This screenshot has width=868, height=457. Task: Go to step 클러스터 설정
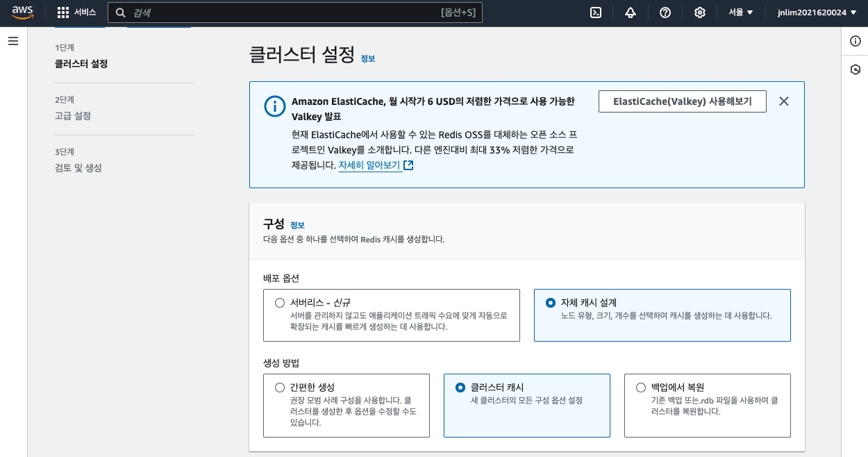pyautogui.click(x=81, y=64)
